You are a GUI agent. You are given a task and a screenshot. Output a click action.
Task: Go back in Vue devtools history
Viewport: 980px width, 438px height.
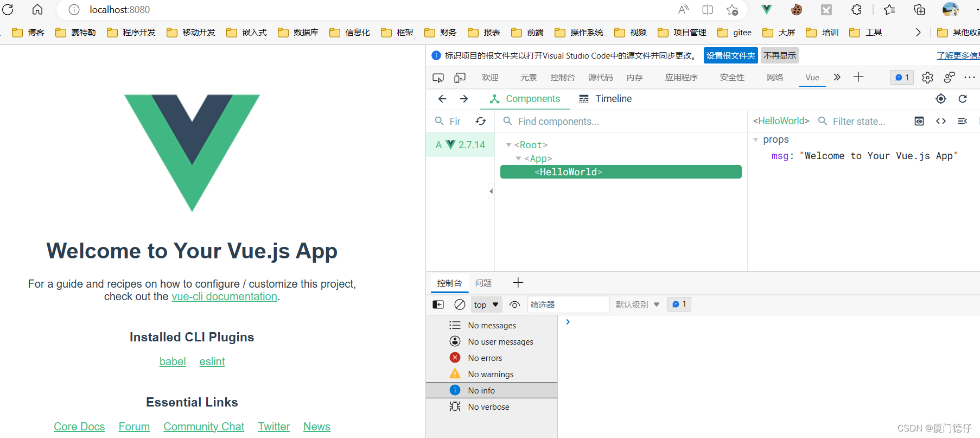point(442,99)
